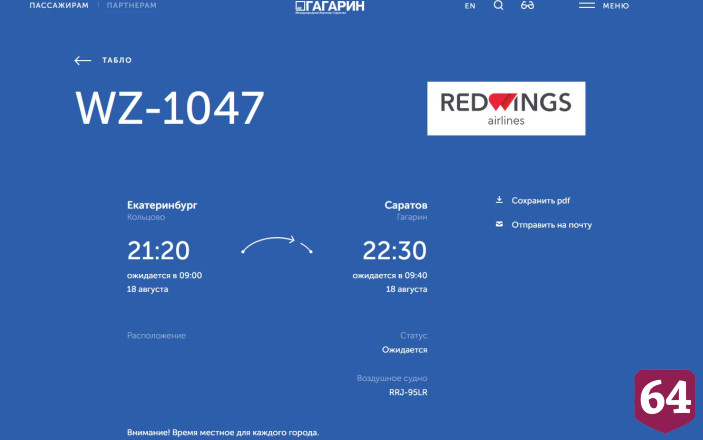The image size is (703, 440).
Task: Click the local time notice Внимание!
Action: coord(223,433)
